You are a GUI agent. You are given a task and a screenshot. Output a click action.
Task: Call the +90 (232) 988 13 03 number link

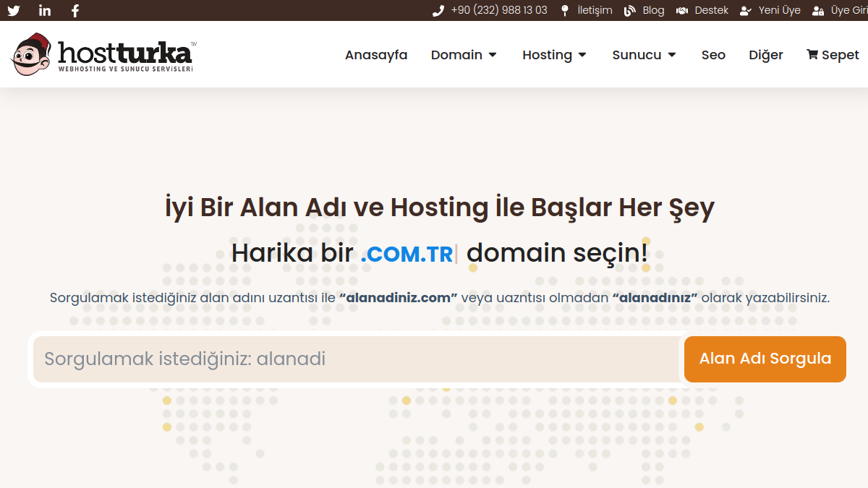tap(499, 11)
